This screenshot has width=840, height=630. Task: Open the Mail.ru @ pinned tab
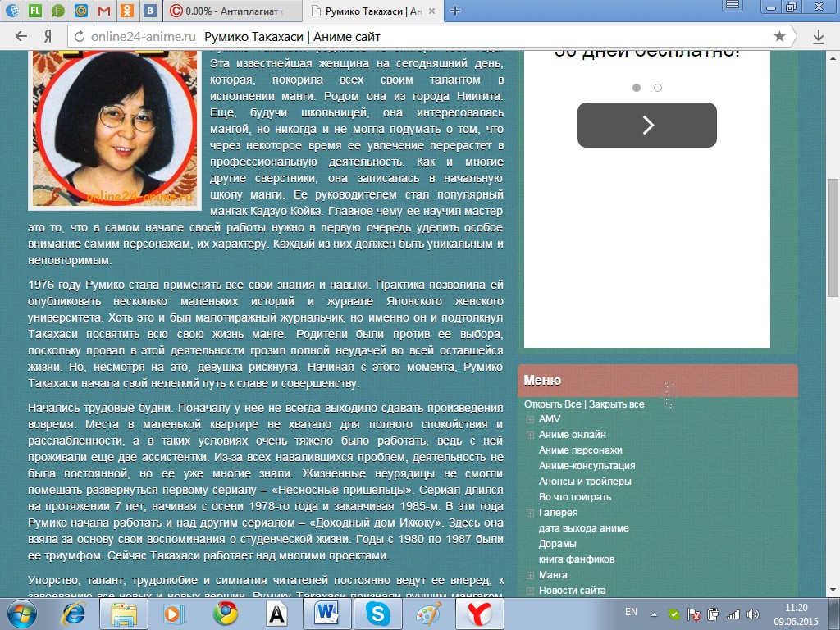pyautogui.click(x=81, y=11)
